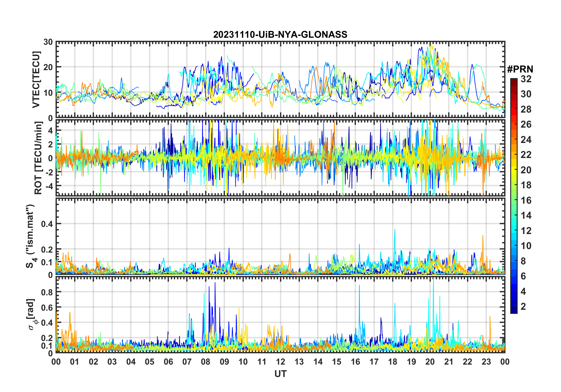The height and width of the screenshot is (392, 561).
Task: Click inside the ROT time-series panel
Action: [280, 158]
